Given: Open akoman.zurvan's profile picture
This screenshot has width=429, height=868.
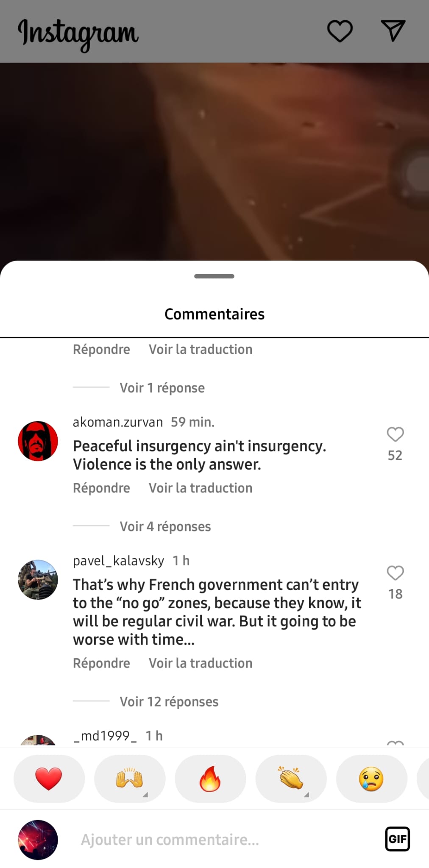Looking at the screenshot, I should pyautogui.click(x=38, y=441).
